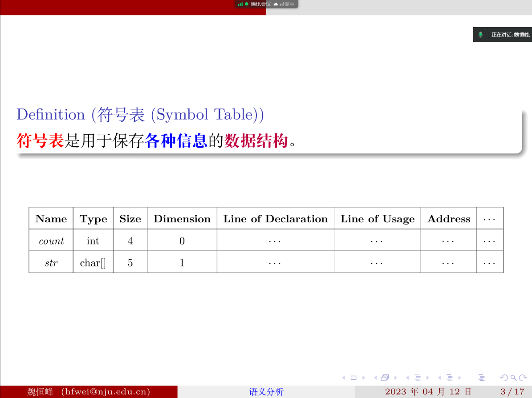Click the Beamer frame stacked-pages navigation icon

(x=385, y=378)
